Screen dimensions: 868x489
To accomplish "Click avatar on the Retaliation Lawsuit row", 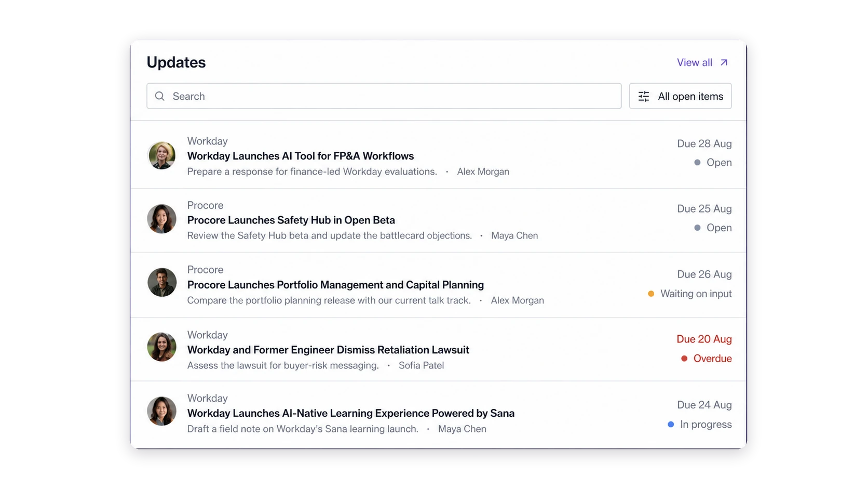I will coord(161,347).
